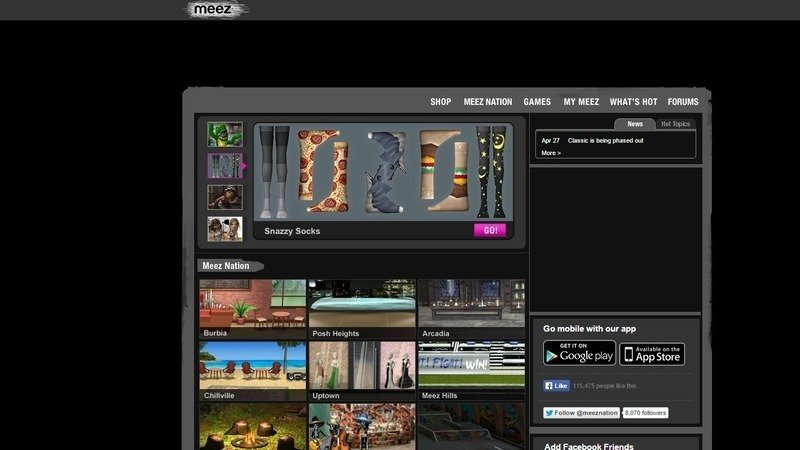Screen dimensions: 800x450
Task: Select the Snazzy Socks carousel thumbnail
Action: click(x=224, y=166)
